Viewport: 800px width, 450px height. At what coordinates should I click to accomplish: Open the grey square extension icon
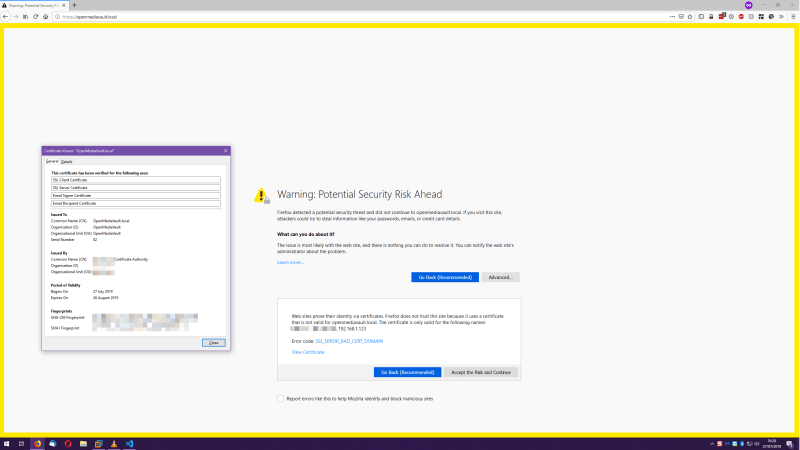coord(751,17)
